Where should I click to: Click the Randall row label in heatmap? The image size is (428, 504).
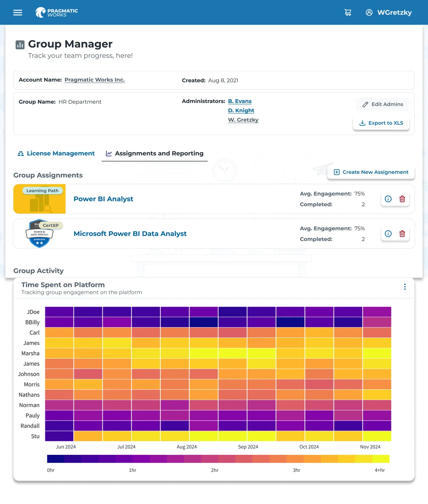(30, 426)
